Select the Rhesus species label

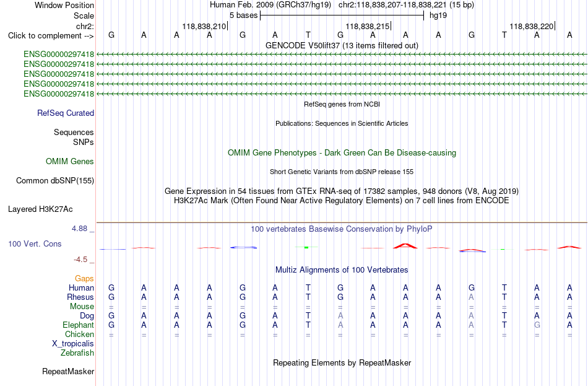tap(80, 297)
